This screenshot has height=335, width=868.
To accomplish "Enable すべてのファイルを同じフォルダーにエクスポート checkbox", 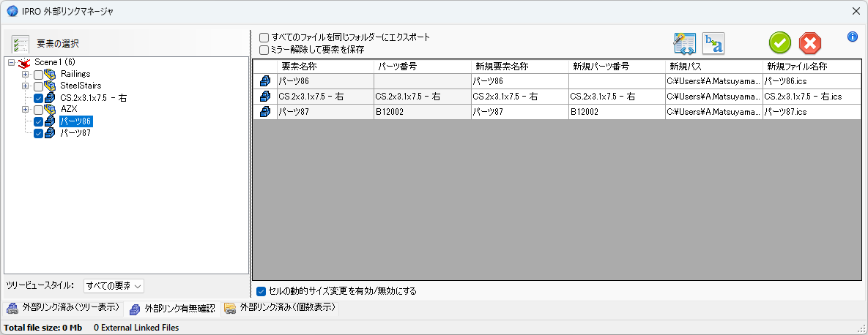I will (264, 37).
